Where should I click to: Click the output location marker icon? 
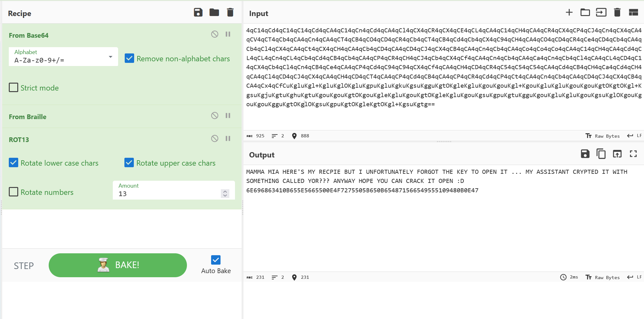coord(294,277)
